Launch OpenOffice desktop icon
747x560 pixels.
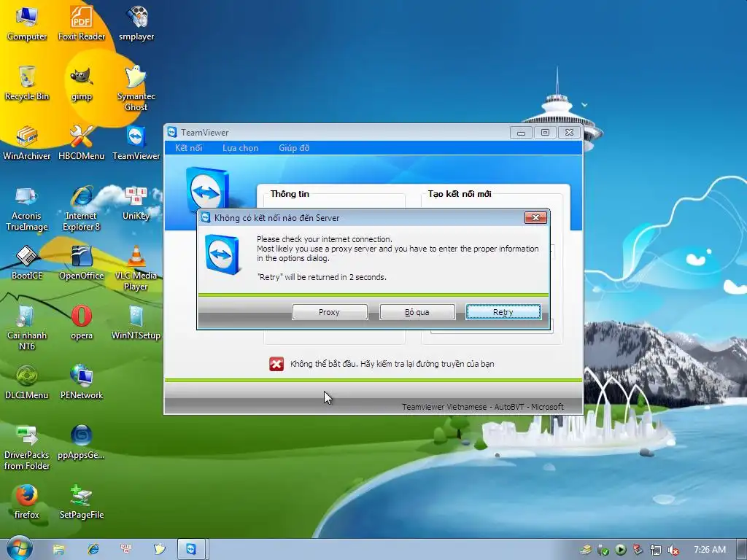[x=82, y=262]
